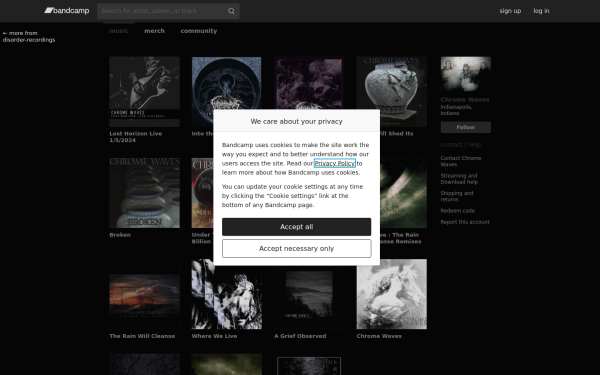Click the Chrome Waves album title below the horse cover
Viewport: 600px width, 375px height.
[x=379, y=336]
